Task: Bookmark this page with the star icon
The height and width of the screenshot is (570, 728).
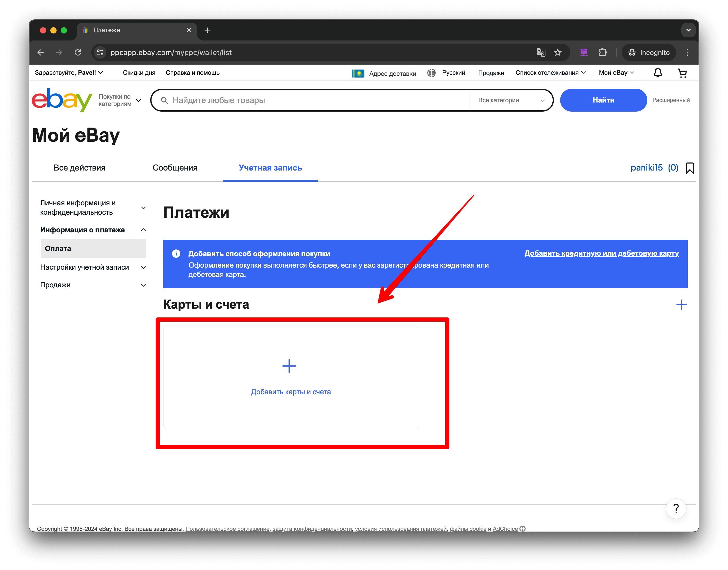Action: [558, 52]
